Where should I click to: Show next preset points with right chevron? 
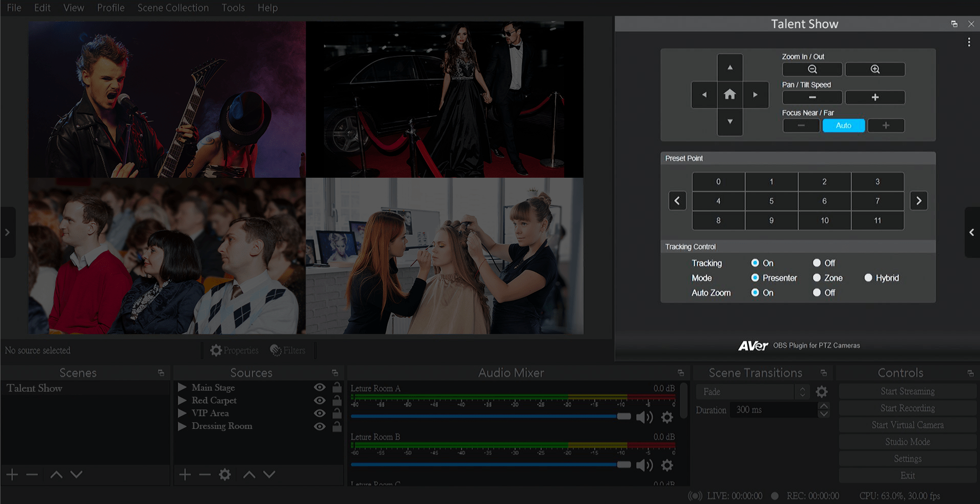pyautogui.click(x=919, y=201)
